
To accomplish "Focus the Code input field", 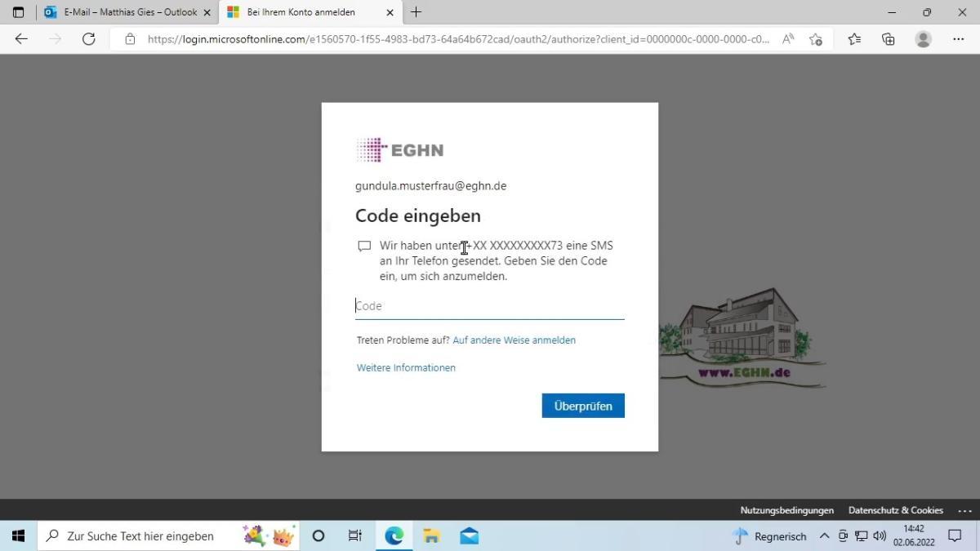I will pyautogui.click(x=489, y=306).
